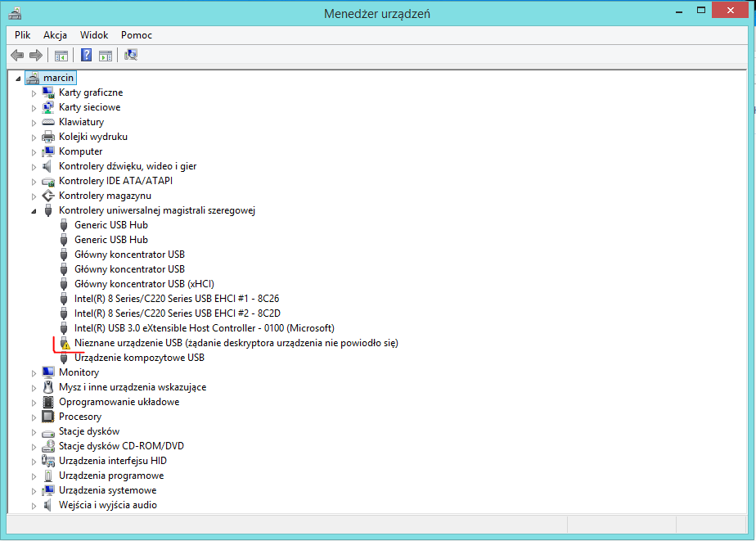Click the Monitory monitor icon
This screenshot has width=756, height=541.
(x=48, y=372)
